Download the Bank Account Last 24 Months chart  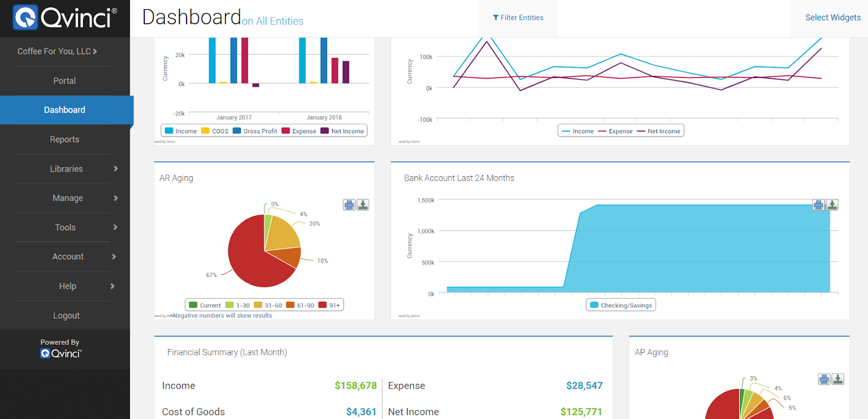pos(832,205)
